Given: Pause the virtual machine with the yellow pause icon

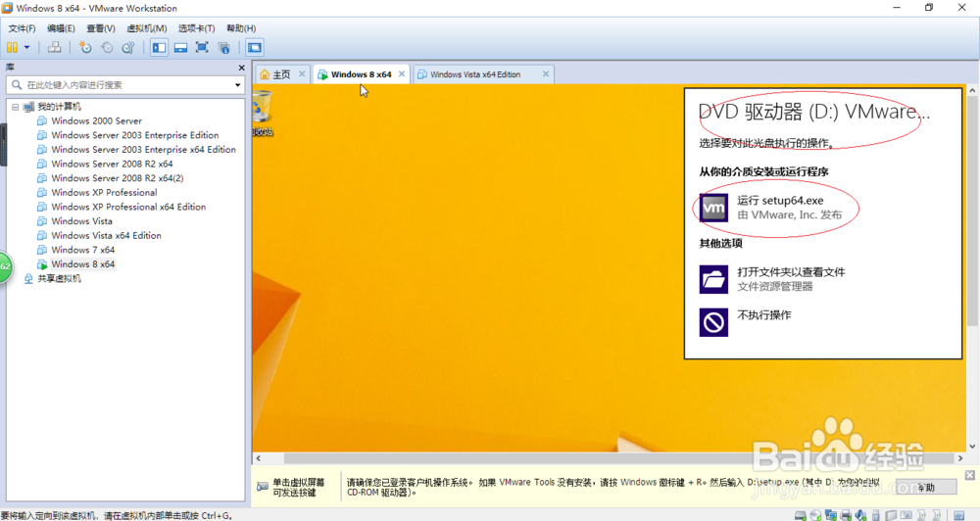Looking at the screenshot, I should [12, 47].
